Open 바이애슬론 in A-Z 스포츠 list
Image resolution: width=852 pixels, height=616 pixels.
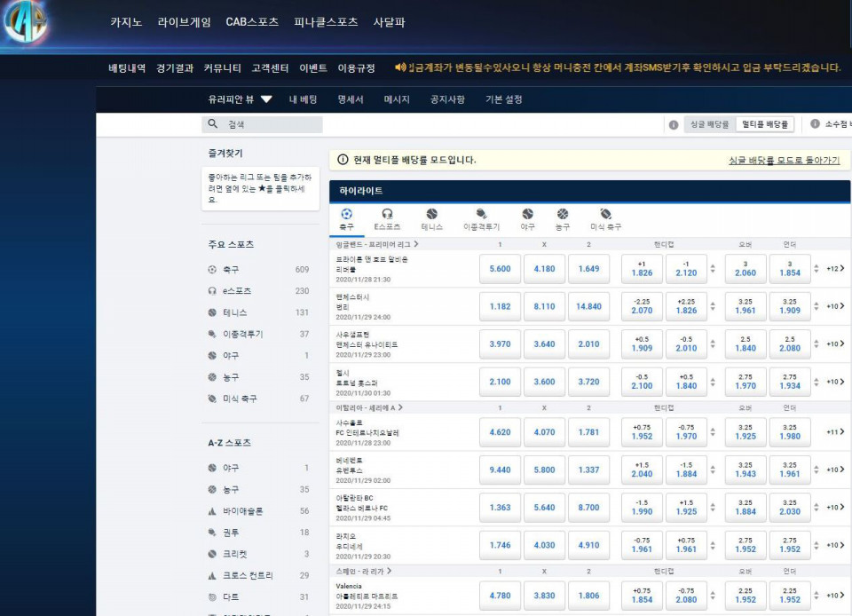click(x=258, y=511)
